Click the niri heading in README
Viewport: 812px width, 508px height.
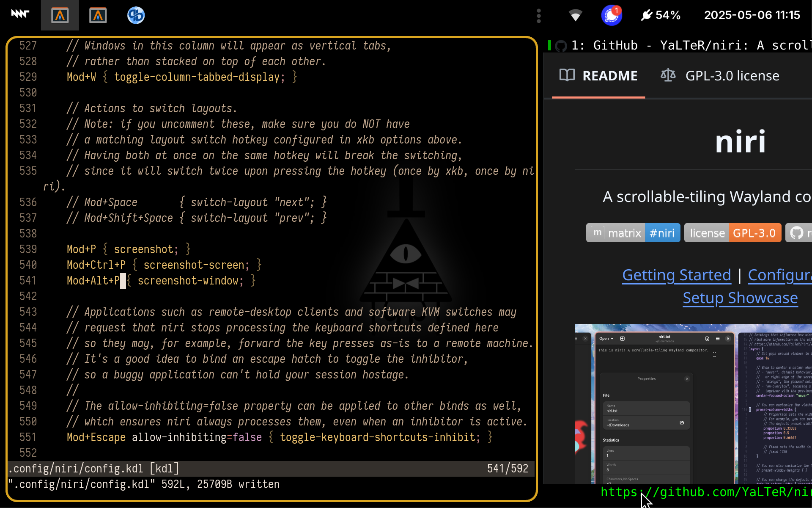(x=740, y=141)
